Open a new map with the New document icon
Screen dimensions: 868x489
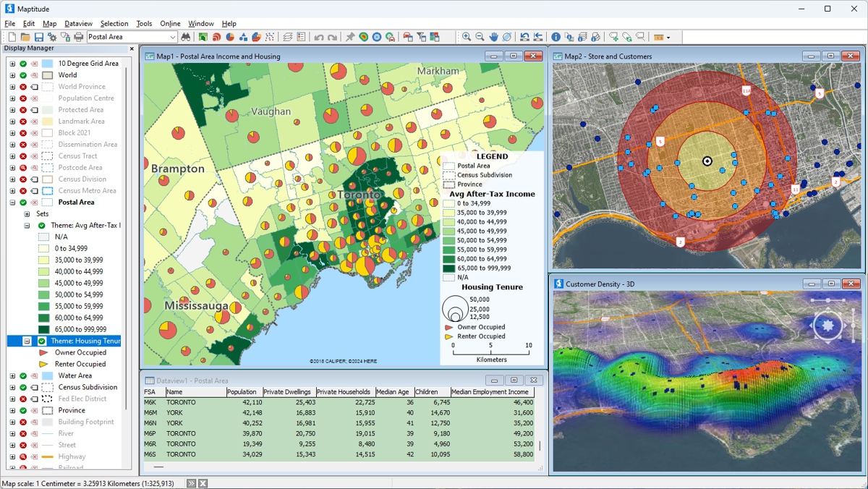pos(12,36)
